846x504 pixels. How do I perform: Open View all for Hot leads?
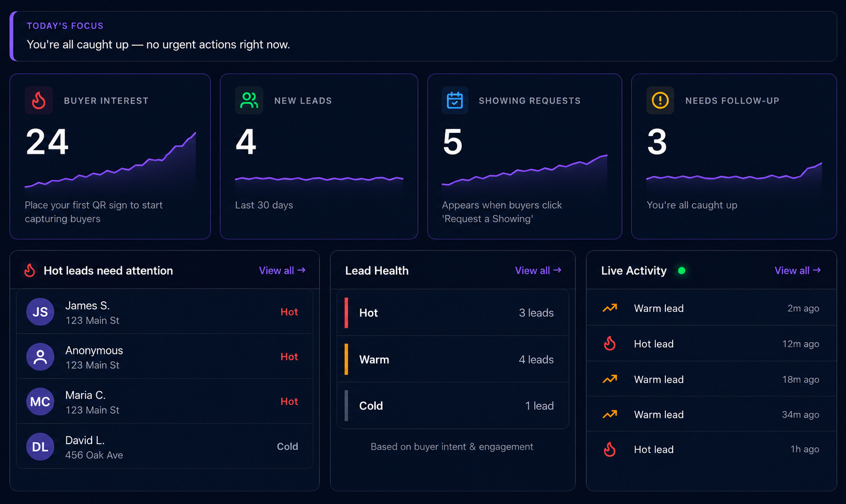[x=282, y=270]
